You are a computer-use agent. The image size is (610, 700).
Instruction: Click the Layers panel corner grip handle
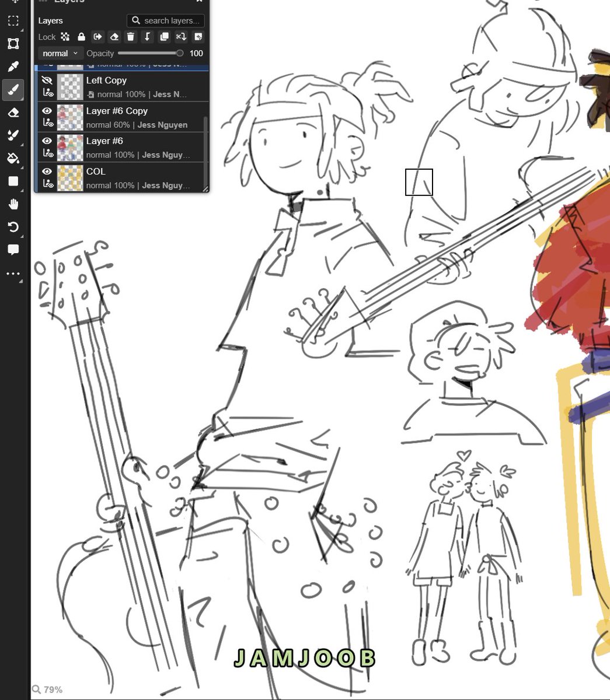[x=205, y=188]
